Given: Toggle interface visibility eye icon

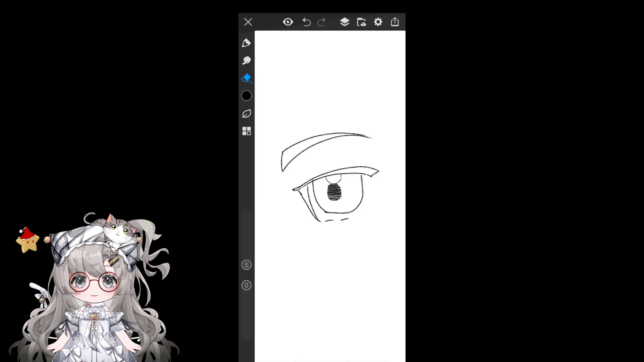Looking at the screenshot, I should pyautogui.click(x=288, y=22).
